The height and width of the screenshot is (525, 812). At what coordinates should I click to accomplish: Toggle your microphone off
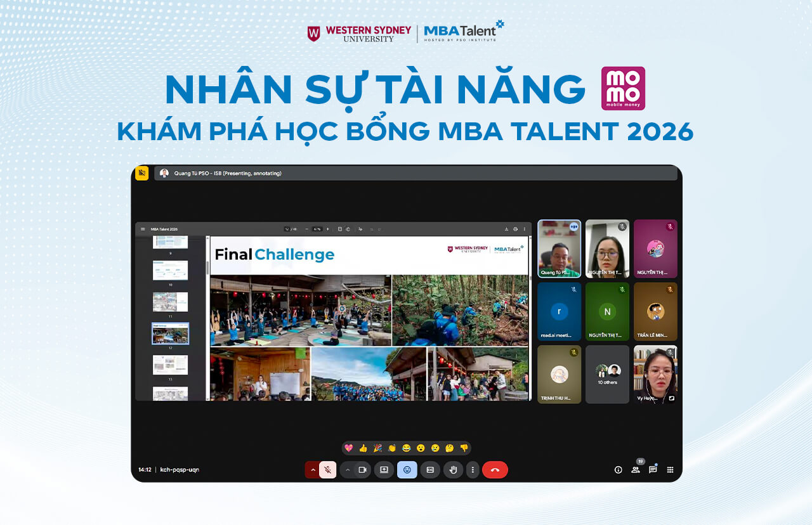coord(329,470)
